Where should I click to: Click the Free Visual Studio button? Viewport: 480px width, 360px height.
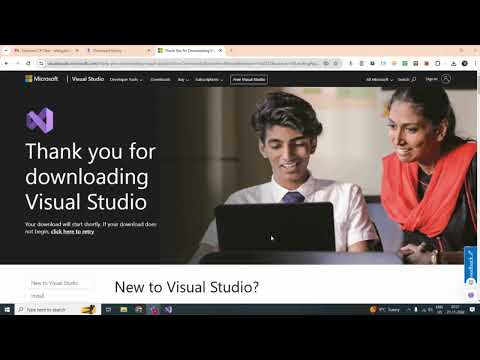249,80
